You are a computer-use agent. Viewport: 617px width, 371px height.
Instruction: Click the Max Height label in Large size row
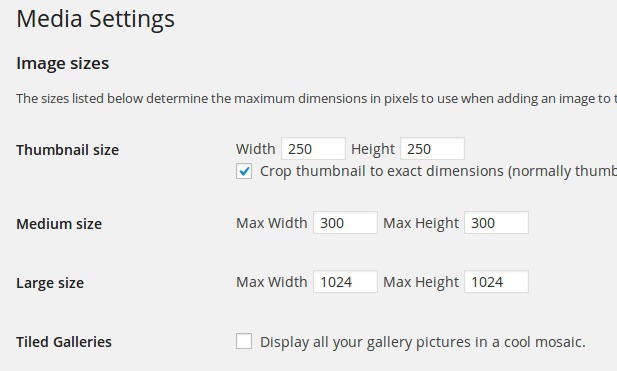coord(421,282)
